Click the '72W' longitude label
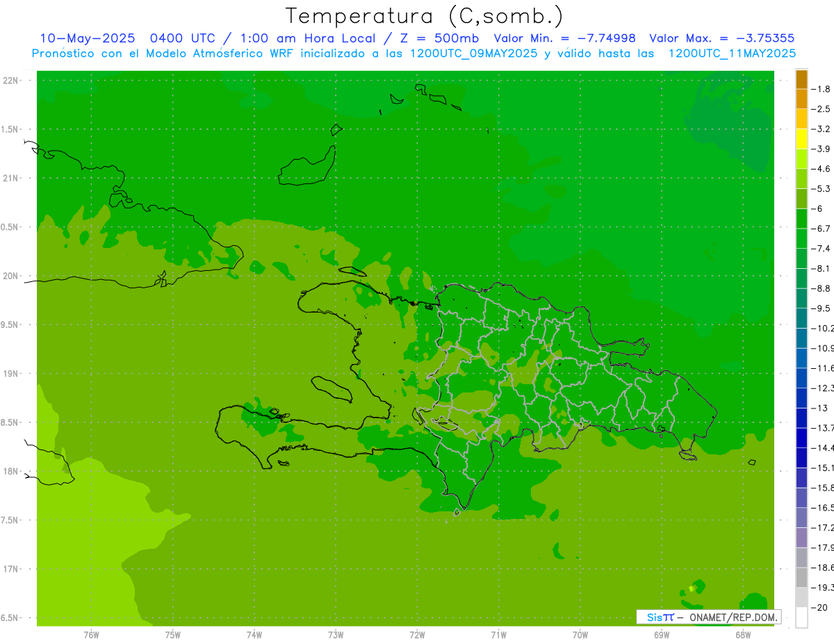The image size is (834, 644). (418, 636)
